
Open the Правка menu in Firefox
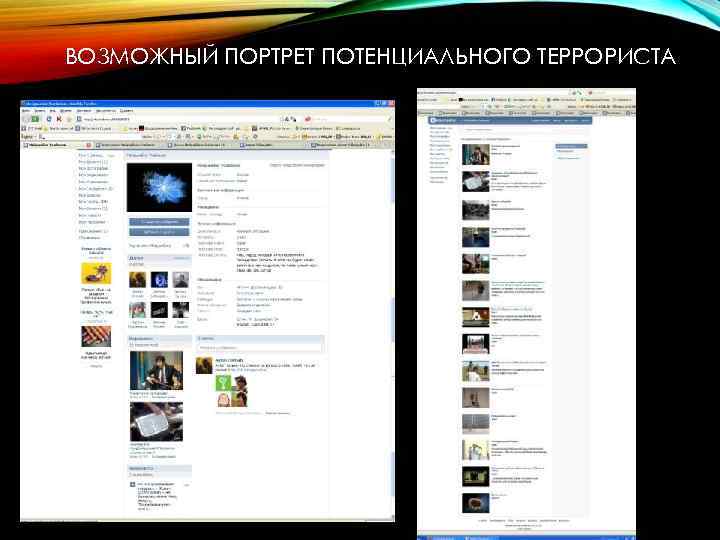[x=40, y=111]
